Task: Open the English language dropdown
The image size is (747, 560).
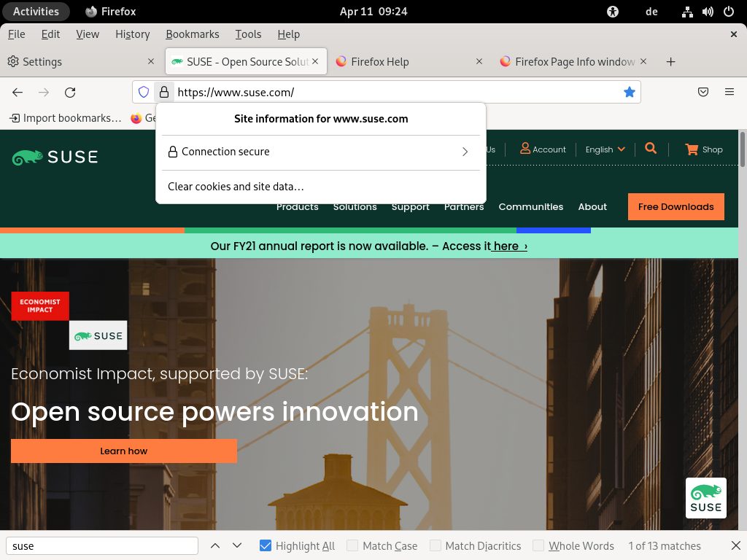Action: [x=605, y=149]
